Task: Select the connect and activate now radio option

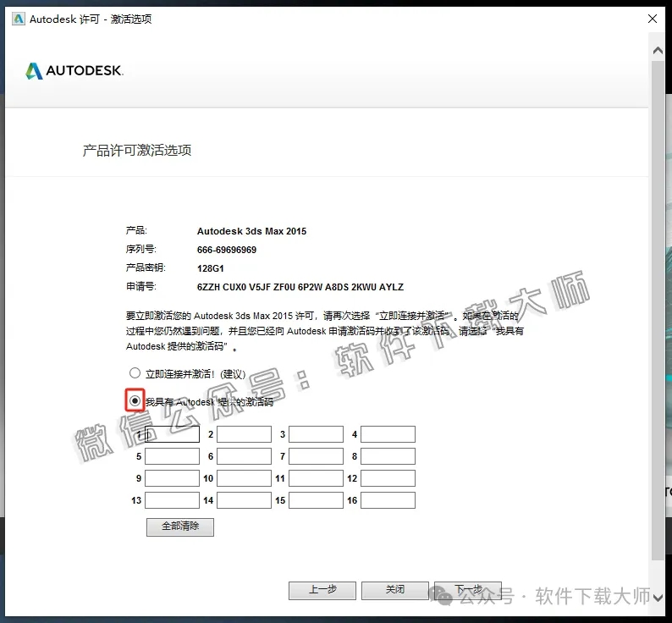Action: coord(135,373)
